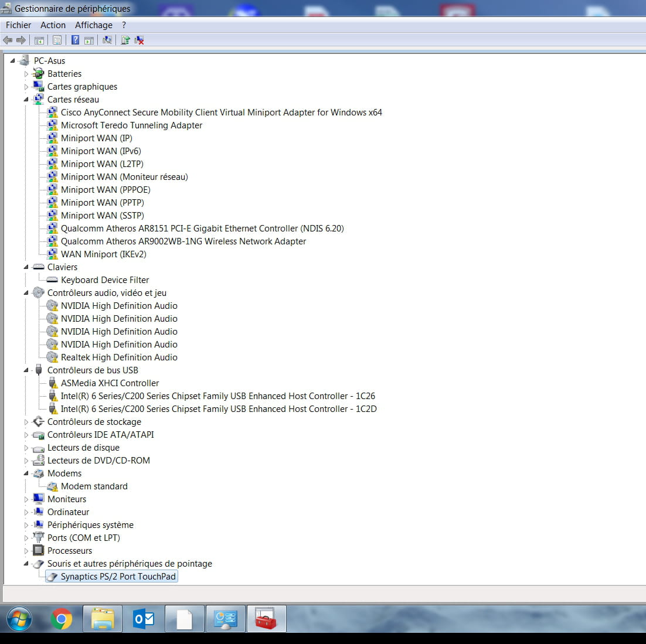Click the Contrôleurs de bus USB icon
The image size is (646, 644).
38,370
